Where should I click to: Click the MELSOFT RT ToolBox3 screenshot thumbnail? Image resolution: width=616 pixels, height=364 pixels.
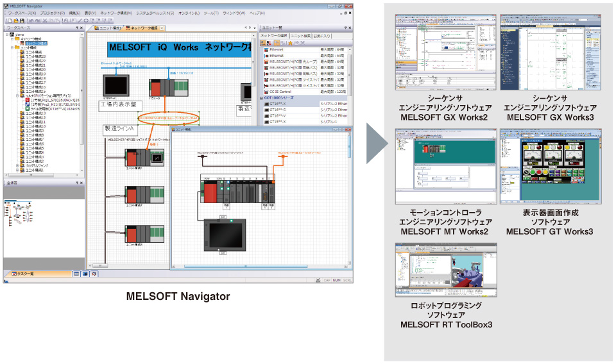(x=445, y=270)
